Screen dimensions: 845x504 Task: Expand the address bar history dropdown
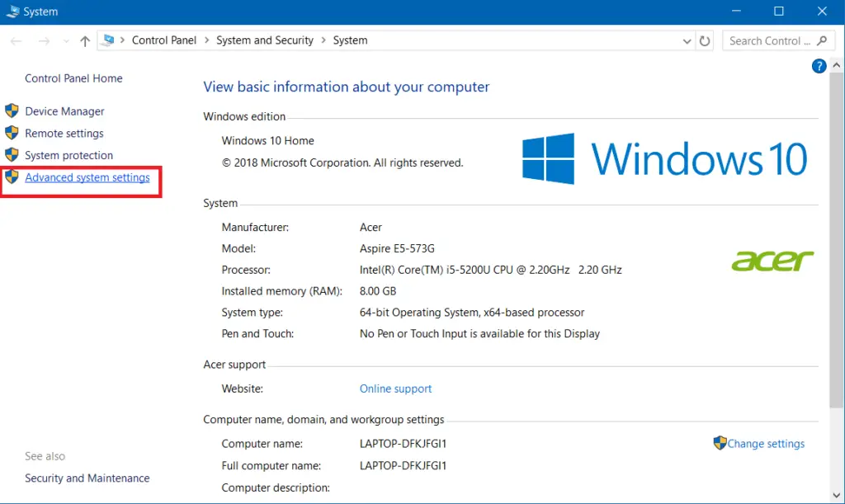(687, 40)
